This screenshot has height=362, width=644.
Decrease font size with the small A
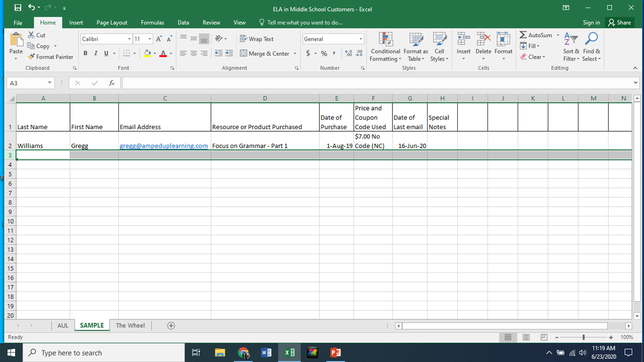pyautogui.click(x=170, y=39)
